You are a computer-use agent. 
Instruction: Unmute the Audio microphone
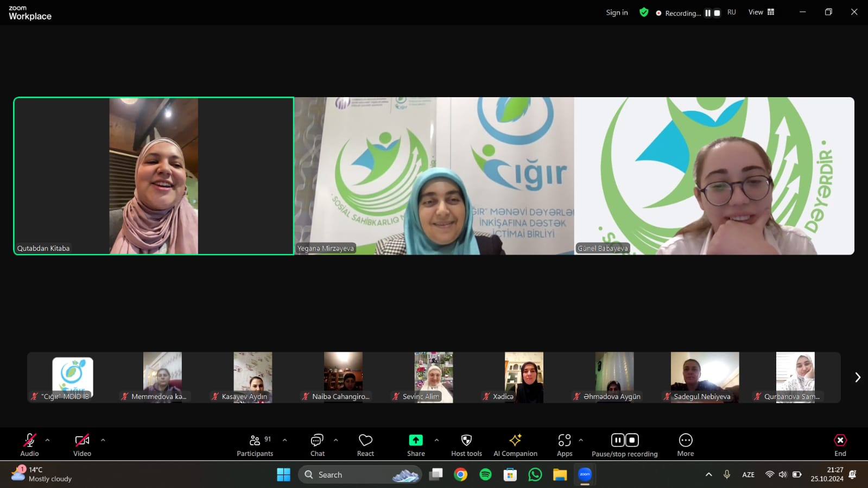point(29,445)
